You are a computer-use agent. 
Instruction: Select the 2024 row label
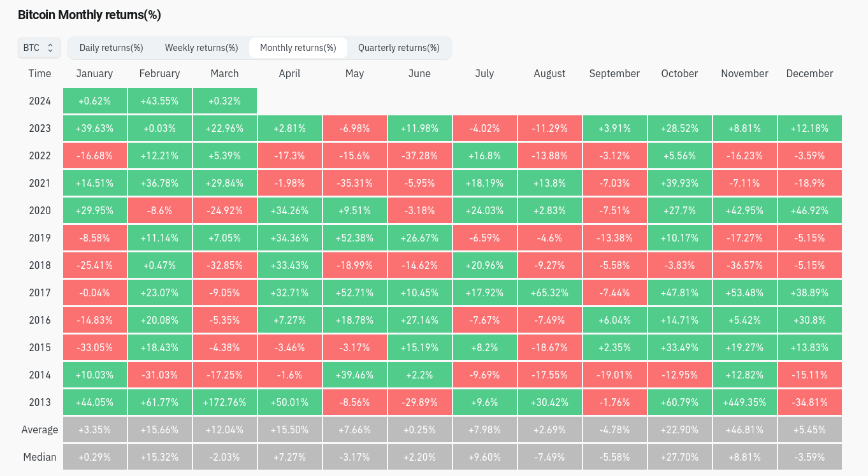pyautogui.click(x=40, y=101)
